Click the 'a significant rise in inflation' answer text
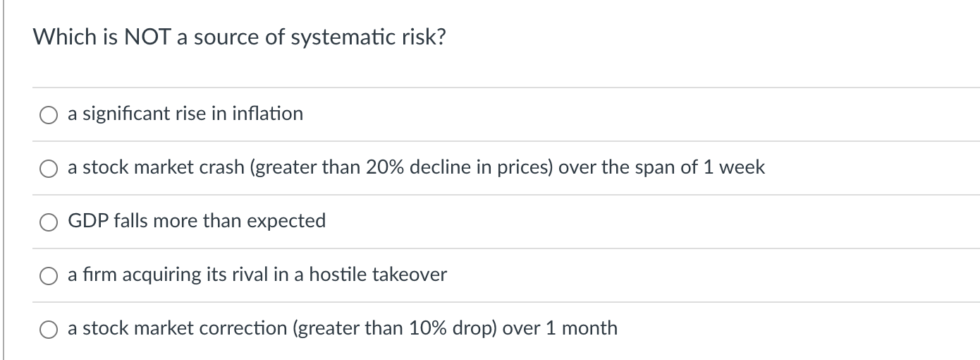Image resolution: width=980 pixels, height=360 pixels. [185, 114]
